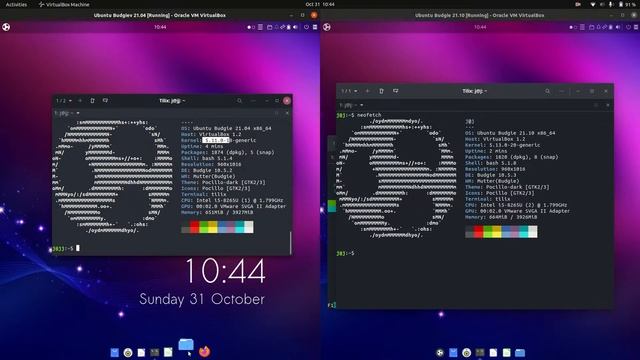The image size is (640, 360).
Task: Open search in the left Tilix window
Action: pos(240,100)
